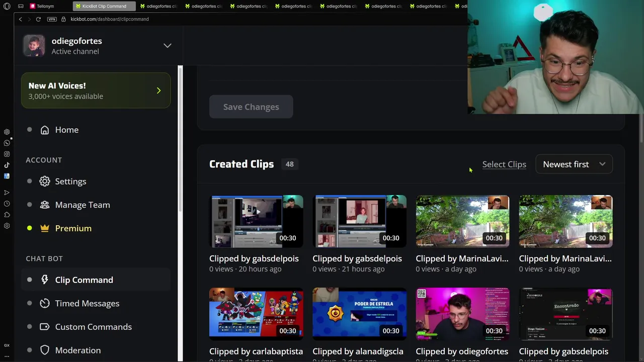
Task: Open the Encontrado clip thumbnail
Action: pos(566,314)
